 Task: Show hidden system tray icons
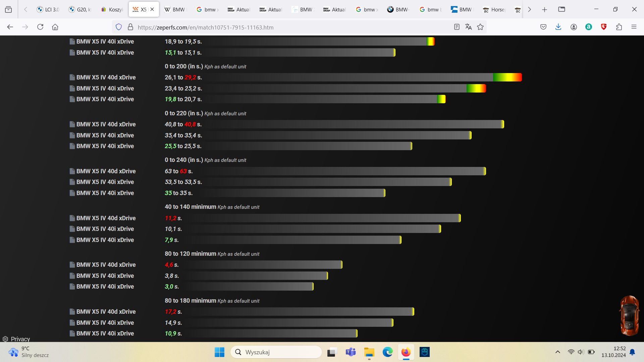coord(557,352)
